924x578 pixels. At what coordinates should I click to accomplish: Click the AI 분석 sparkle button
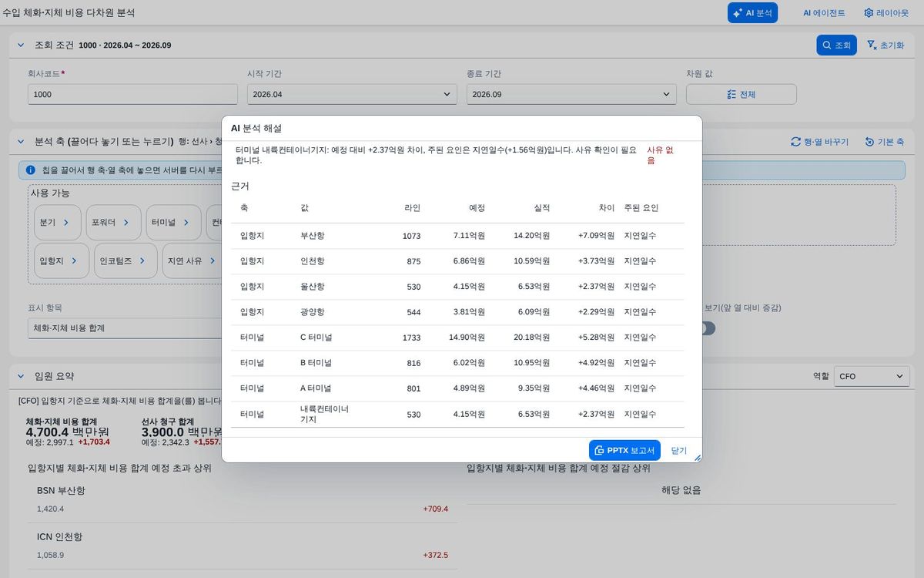(752, 13)
